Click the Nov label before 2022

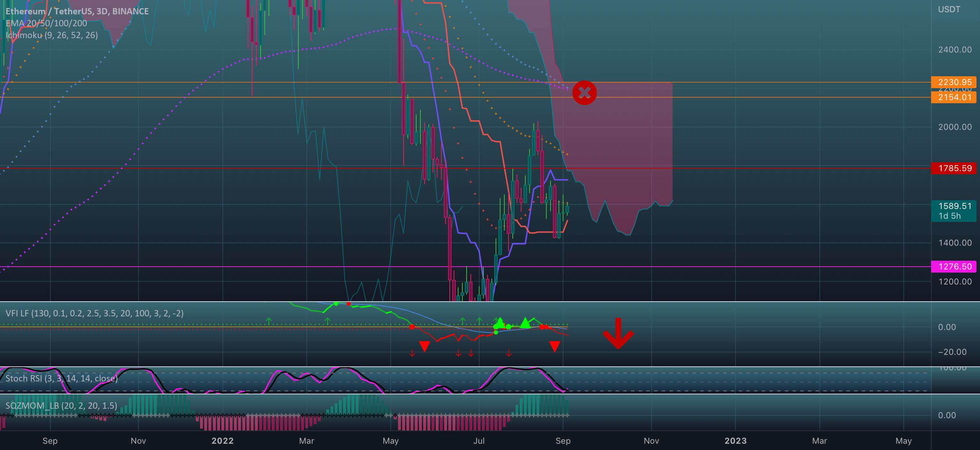tap(138, 441)
